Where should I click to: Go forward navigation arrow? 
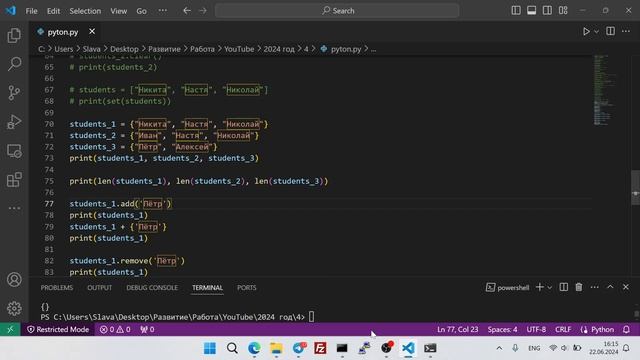click(203, 11)
